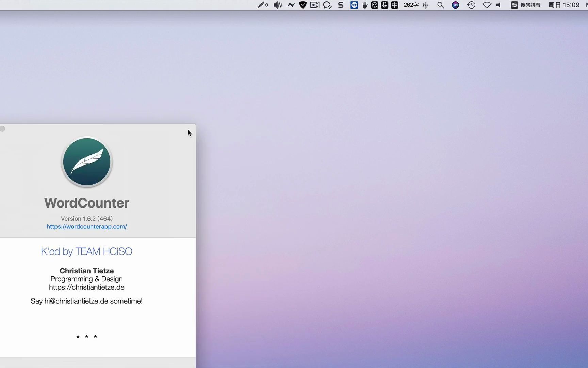Click the audio waveform menu bar icon
The image size is (588, 368).
click(278, 5)
